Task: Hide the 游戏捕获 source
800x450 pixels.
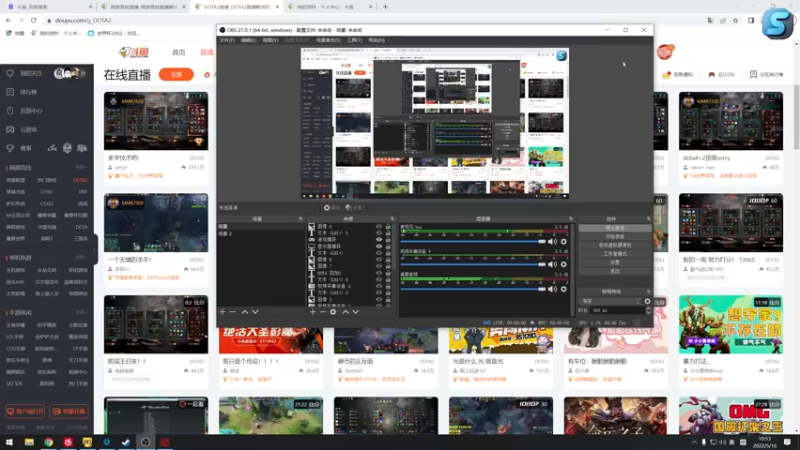Action: [x=379, y=239]
